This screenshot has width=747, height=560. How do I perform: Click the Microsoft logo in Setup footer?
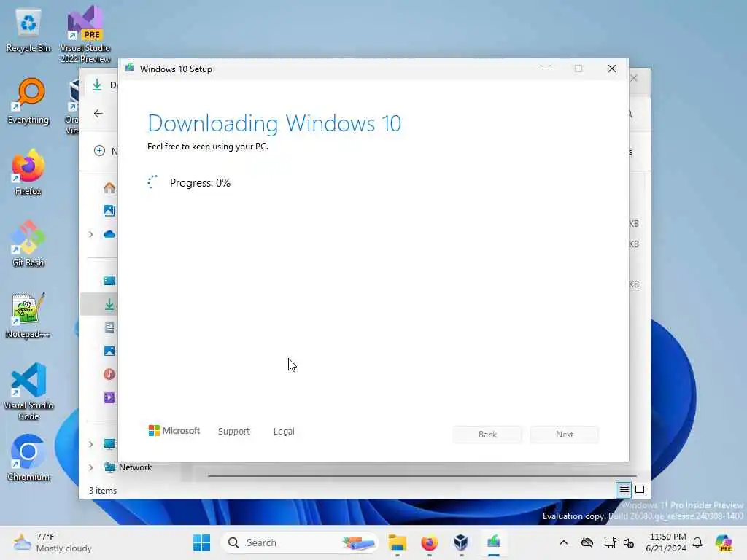[x=174, y=431]
